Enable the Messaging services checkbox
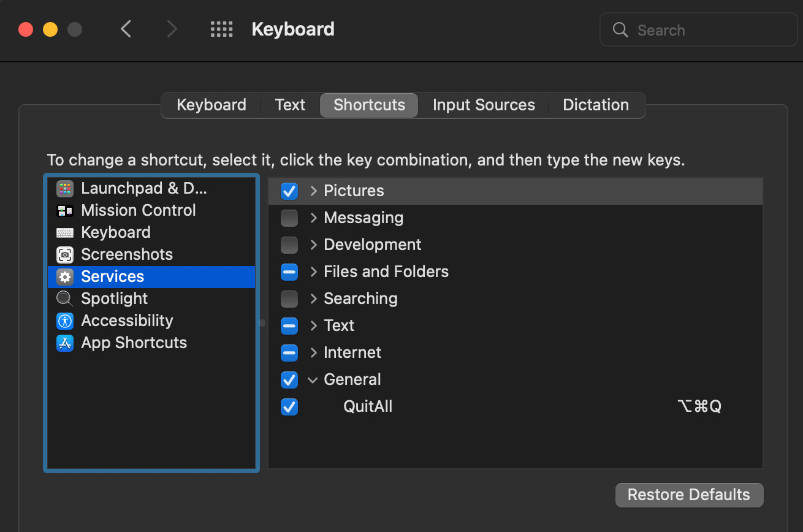This screenshot has width=803, height=532. pyautogui.click(x=289, y=218)
